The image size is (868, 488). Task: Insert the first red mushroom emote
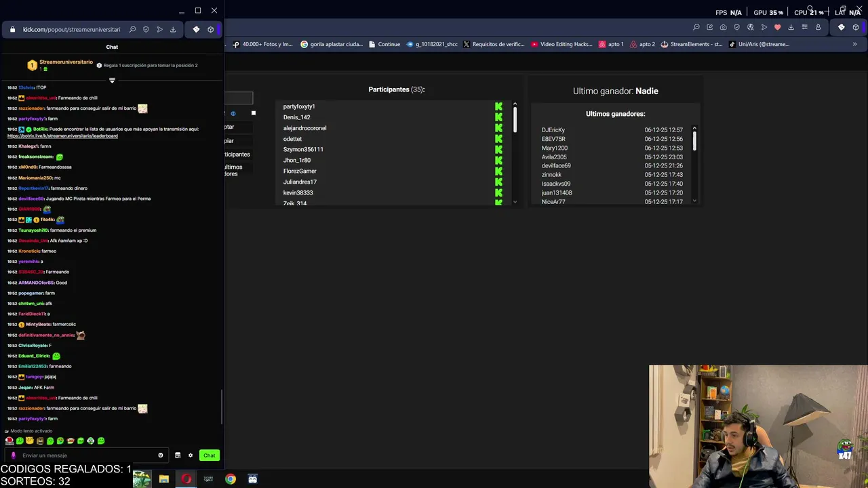coord(9,441)
